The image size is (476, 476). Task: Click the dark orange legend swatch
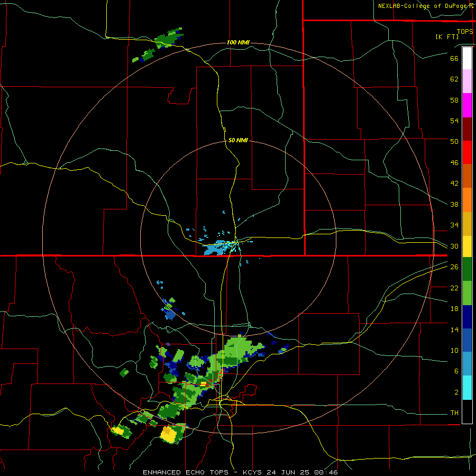click(467, 176)
